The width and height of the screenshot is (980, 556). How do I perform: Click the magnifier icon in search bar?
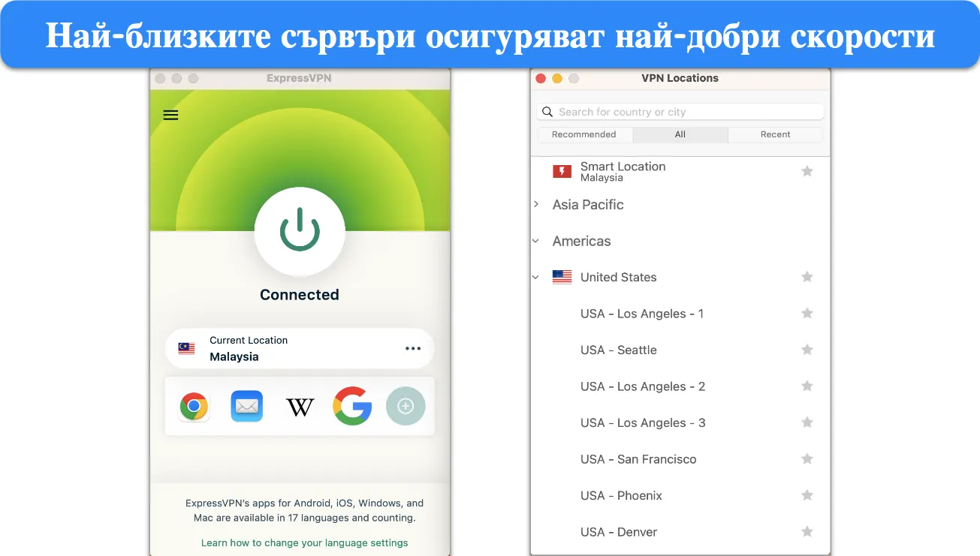click(547, 112)
